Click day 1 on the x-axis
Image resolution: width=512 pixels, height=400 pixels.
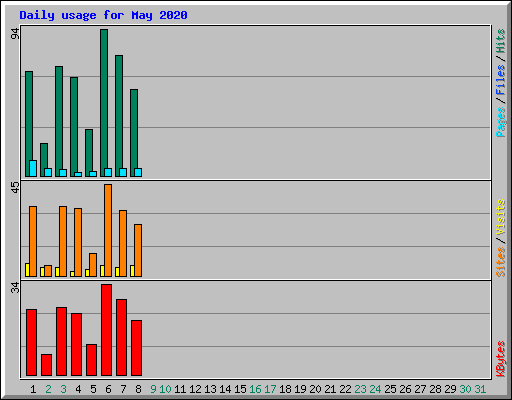33,389
